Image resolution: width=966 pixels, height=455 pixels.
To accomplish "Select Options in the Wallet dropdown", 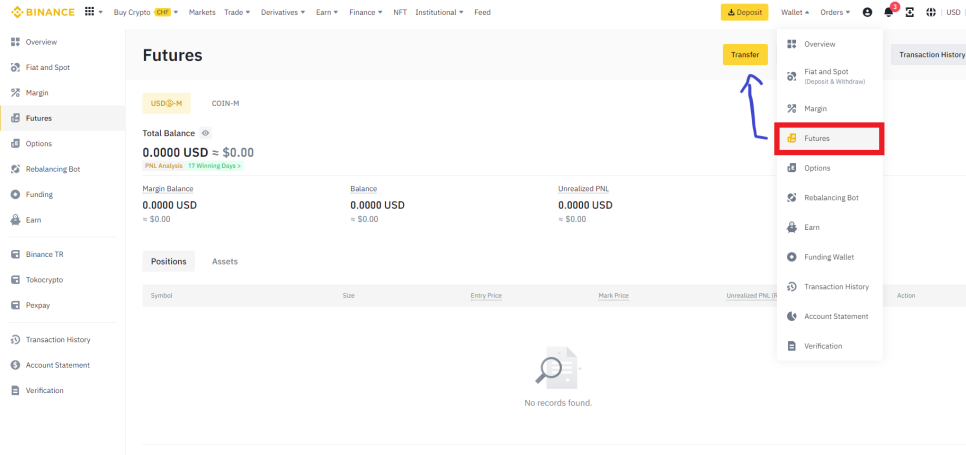I will [829, 168].
